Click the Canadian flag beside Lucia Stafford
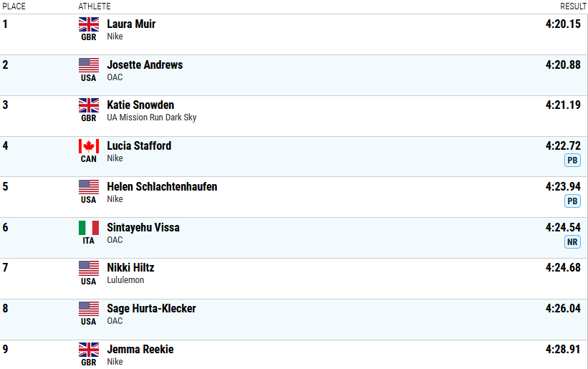This screenshot has height=369, width=588. pyautogui.click(x=89, y=146)
